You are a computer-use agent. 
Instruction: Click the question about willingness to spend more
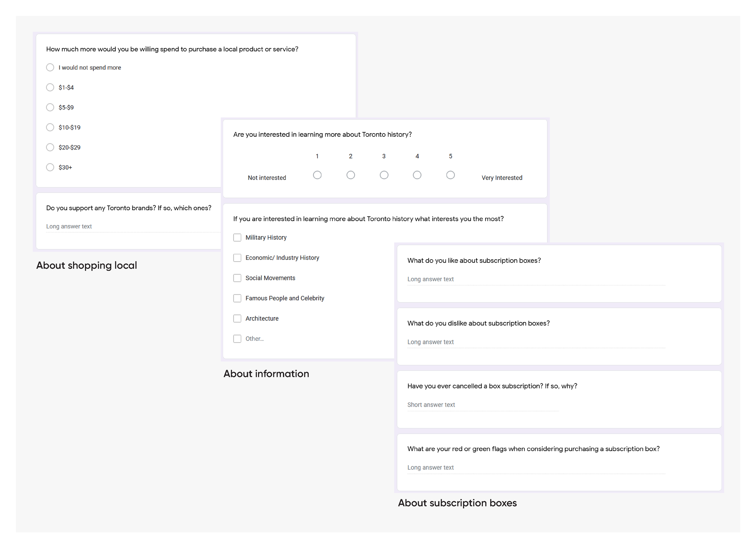point(172,49)
